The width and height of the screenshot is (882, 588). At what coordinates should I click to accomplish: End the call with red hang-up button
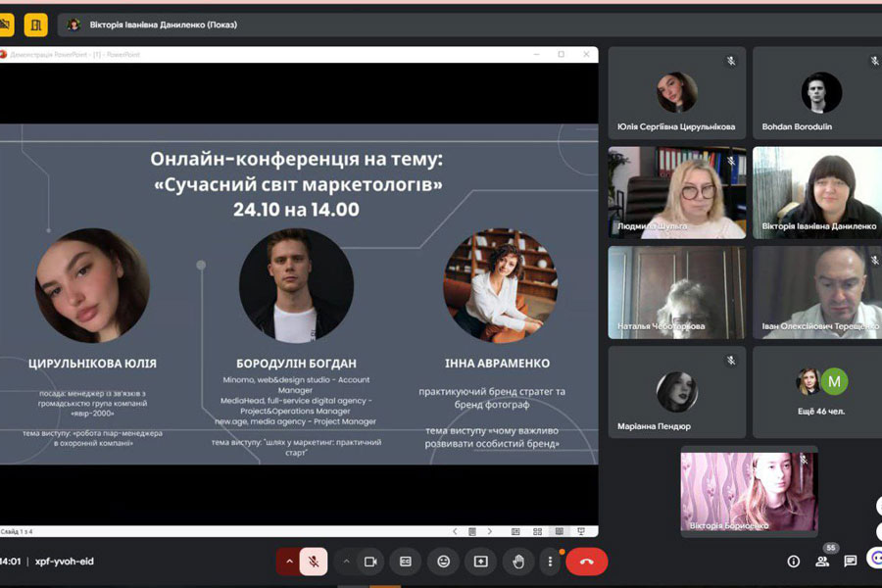pyautogui.click(x=586, y=561)
